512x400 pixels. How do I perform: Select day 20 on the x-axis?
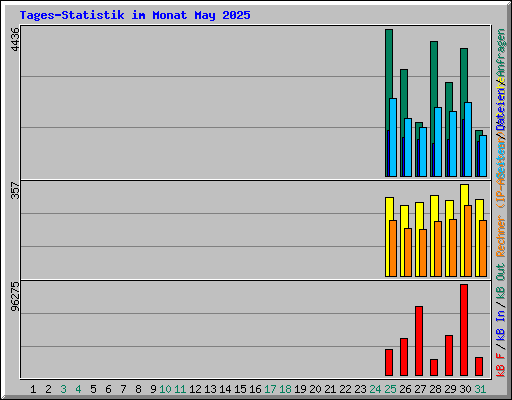click(315, 389)
